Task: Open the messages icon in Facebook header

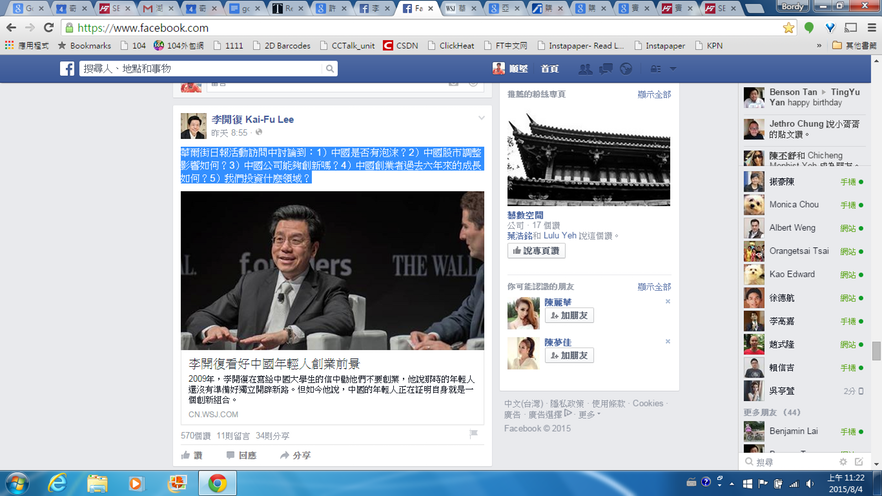Action: pos(606,69)
